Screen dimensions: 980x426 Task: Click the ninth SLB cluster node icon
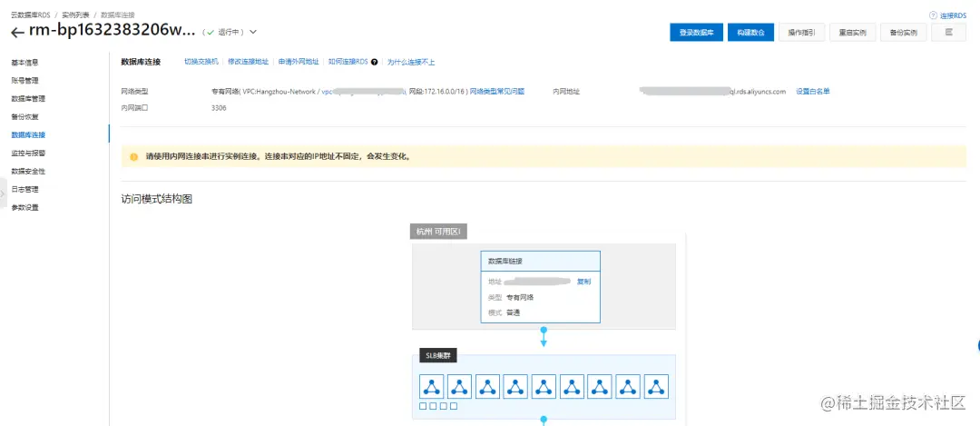657,387
